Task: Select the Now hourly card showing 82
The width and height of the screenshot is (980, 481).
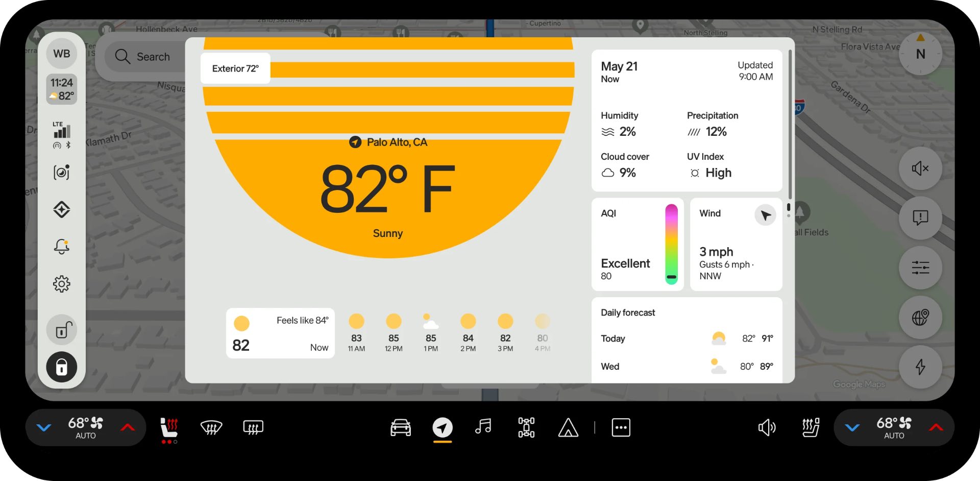Action: point(280,333)
